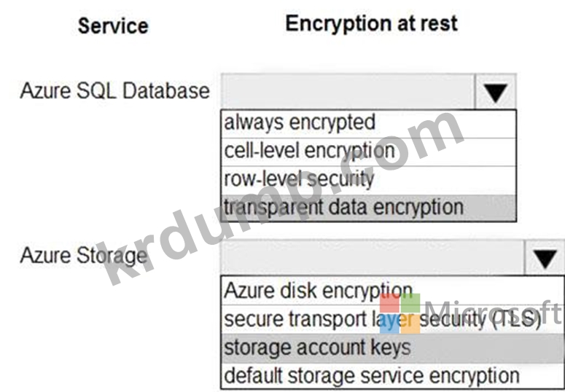Choose Azure disk encryption option

tap(393, 291)
